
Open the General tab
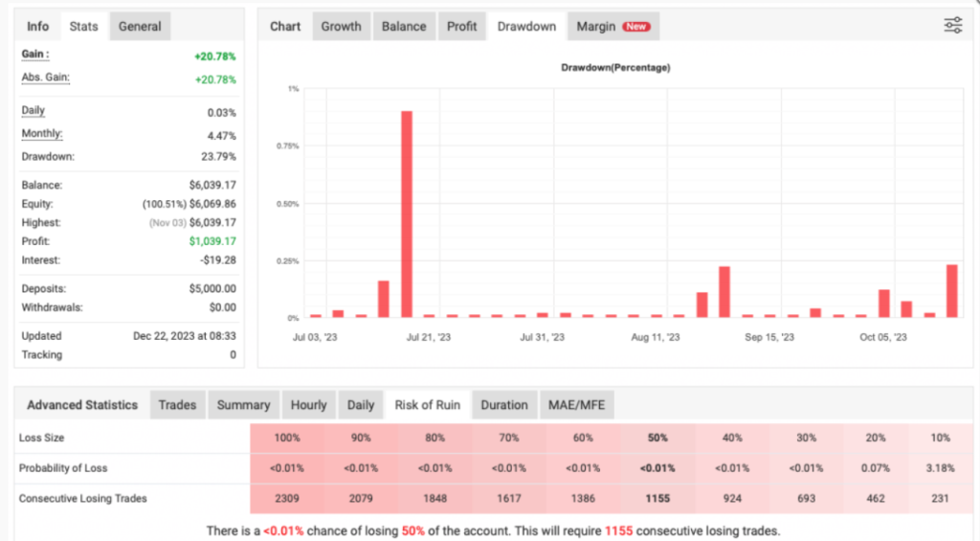coord(140,27)
